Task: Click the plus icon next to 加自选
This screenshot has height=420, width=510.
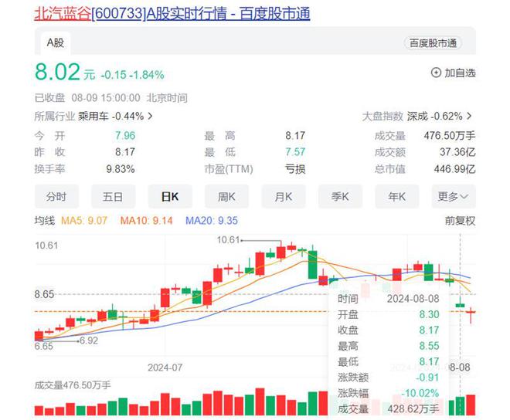Action: pyautogui.click(x=436, y=73)
